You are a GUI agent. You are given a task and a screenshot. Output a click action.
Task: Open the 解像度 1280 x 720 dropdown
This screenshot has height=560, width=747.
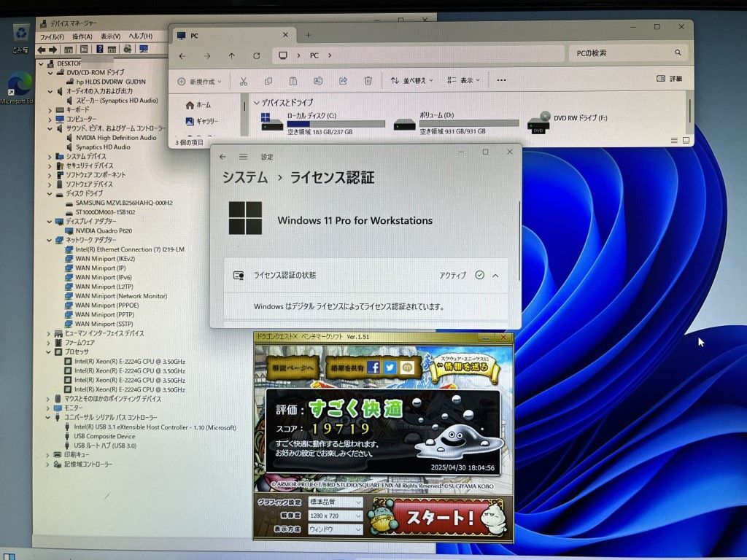[x=336, y=516]
